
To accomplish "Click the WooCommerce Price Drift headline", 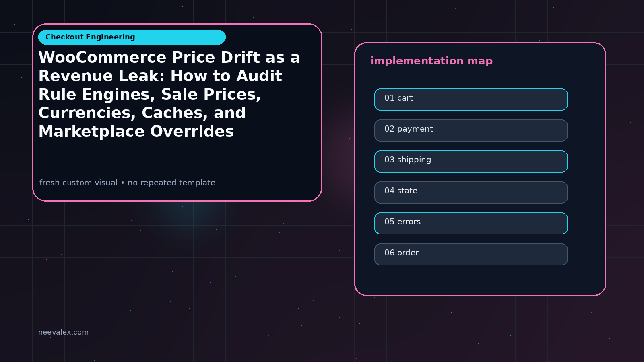I will pyautogui.click(x=169, y=95).
